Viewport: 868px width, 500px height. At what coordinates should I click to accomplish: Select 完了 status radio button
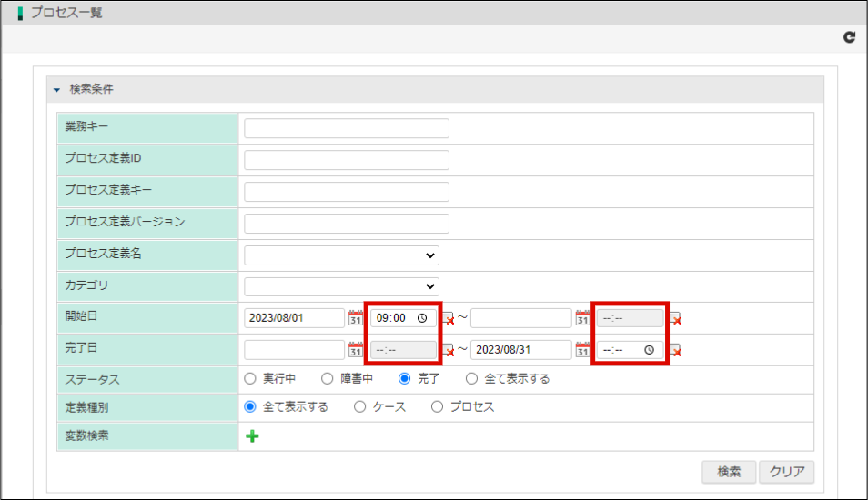point(405,379)
